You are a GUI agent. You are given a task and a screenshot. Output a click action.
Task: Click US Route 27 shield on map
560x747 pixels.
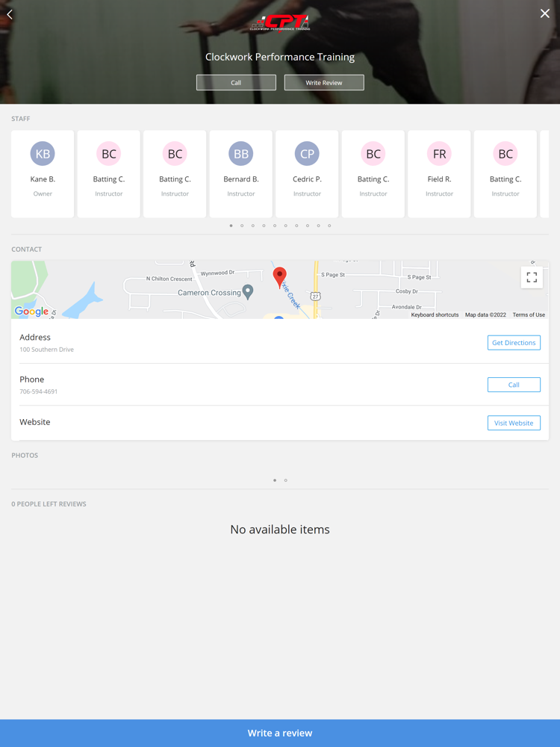[315, 297]
